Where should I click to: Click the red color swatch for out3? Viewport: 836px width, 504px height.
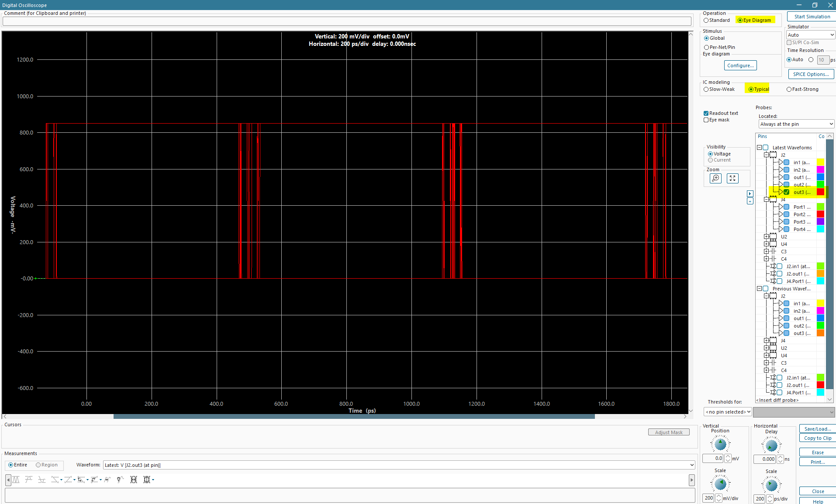[821, 192]
